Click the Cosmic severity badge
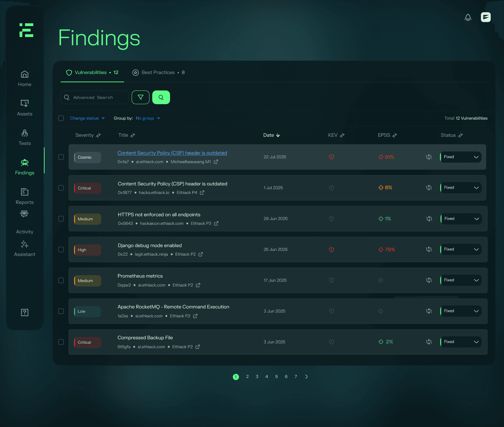The image size is (504, 427). (x=87, y=157)
